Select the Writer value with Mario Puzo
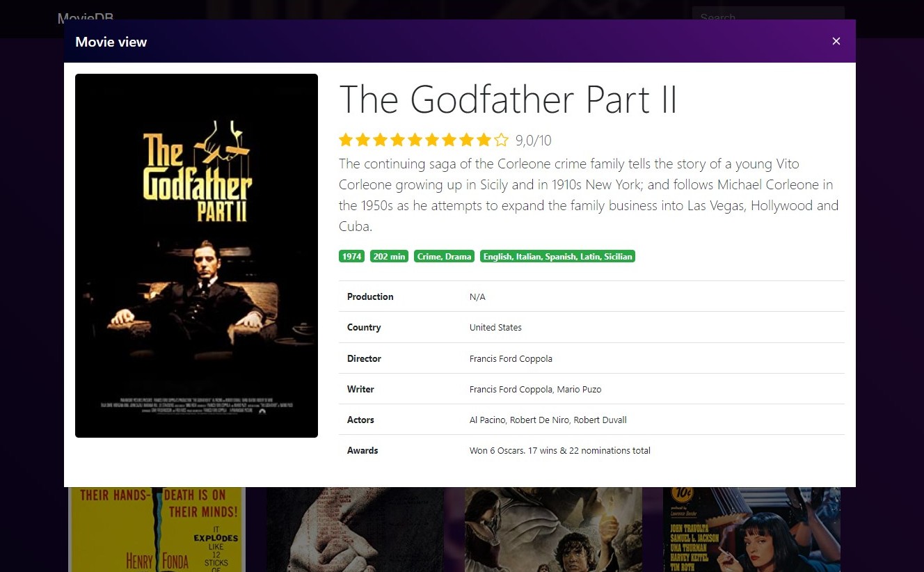The width and height of the screenshot is (924, 572). coord(535,389)
